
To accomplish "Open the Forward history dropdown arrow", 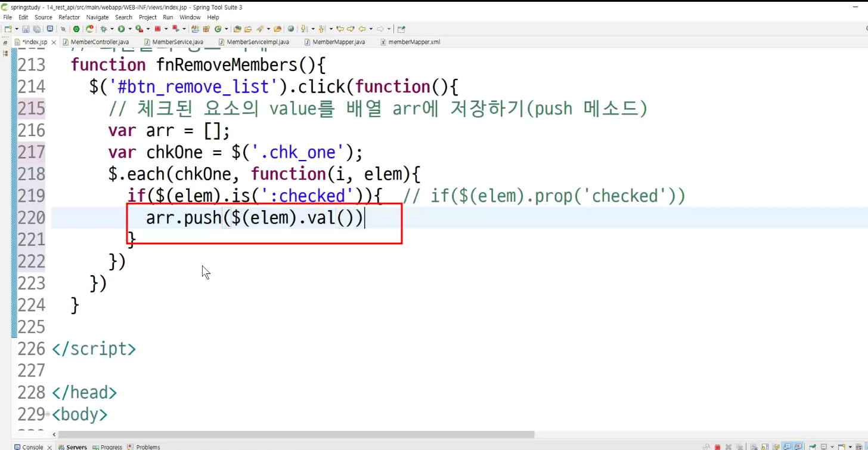I will 389,29.
